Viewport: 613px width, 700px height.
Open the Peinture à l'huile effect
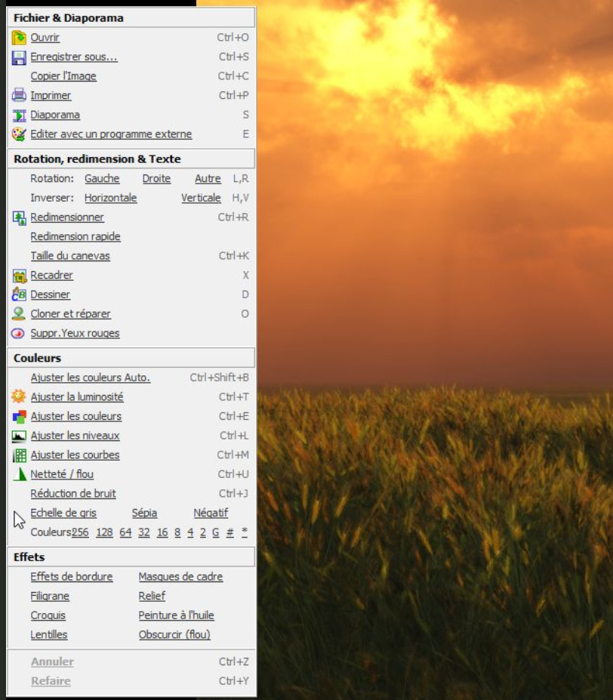pos(176,615)
